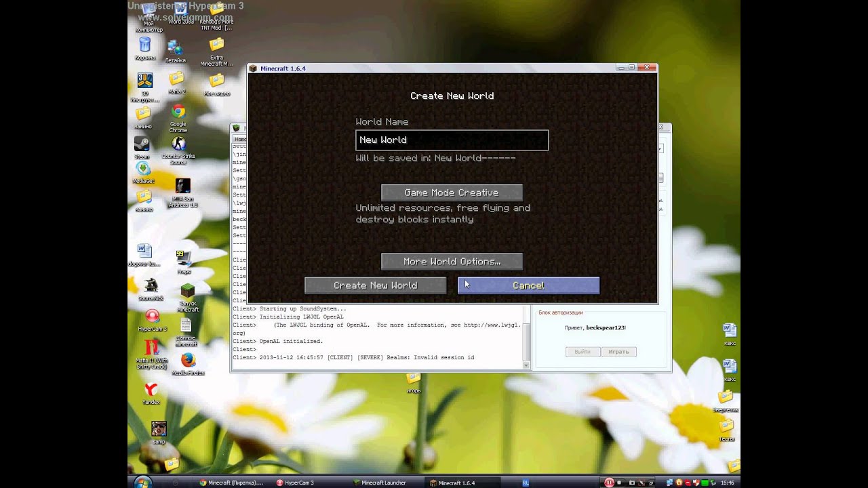Click Выйти button in launcher window
The width and height of the screenshot is (868, 488).
pos(583,352)
